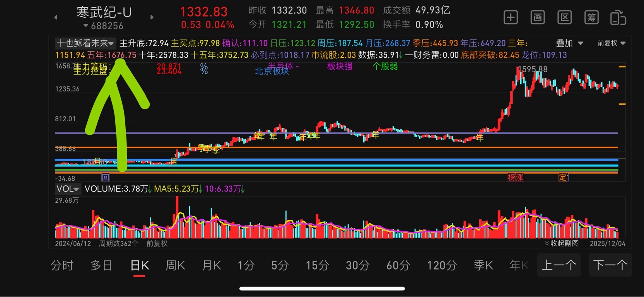Switch to 分时 tab

[62, 265]
